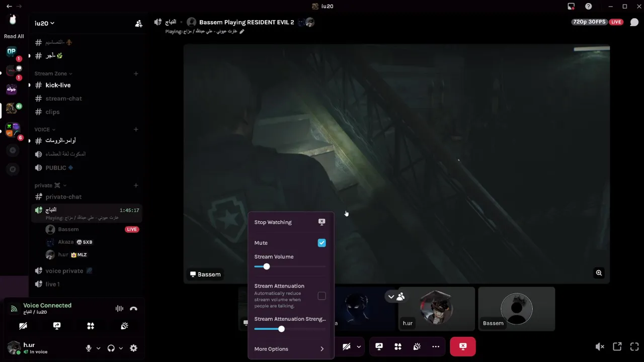Image resolution: width=644 pixels, height=362 pixels.
Task: Expand camera options arrow in call bar
Action: tap(359, 346)
